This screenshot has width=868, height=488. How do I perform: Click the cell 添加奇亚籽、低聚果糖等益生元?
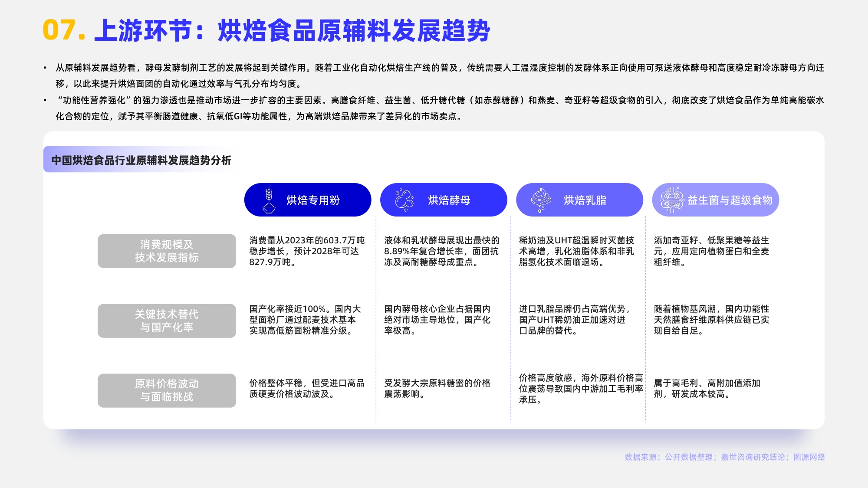point(711,251)
